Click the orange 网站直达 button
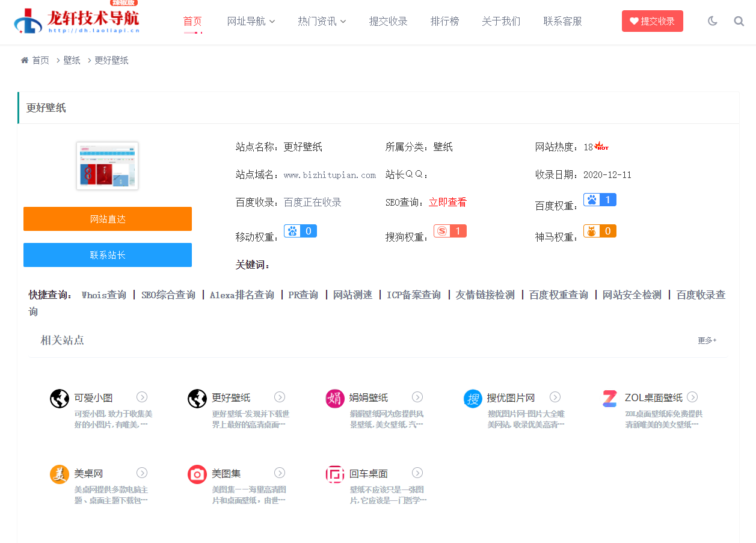The height and width of the screenshot is (543, 756). pos(108,219)
